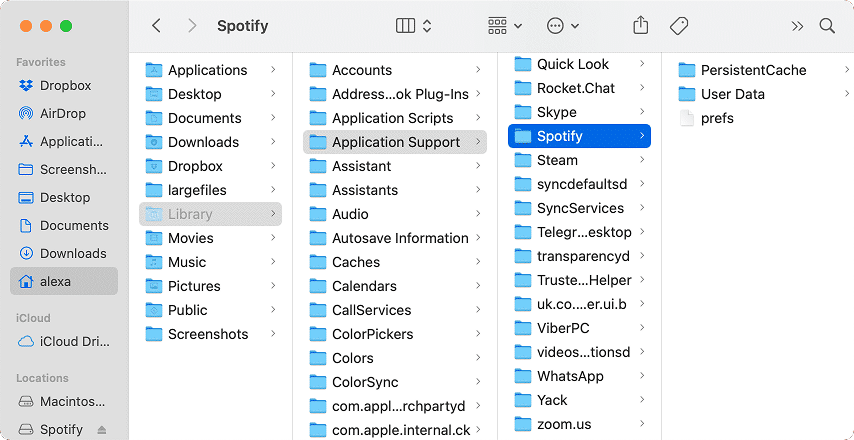The height and width of the screenshot is (440, 854).
Task: Select the Macintosh HD location in sidebar
Action: [64, 402]
